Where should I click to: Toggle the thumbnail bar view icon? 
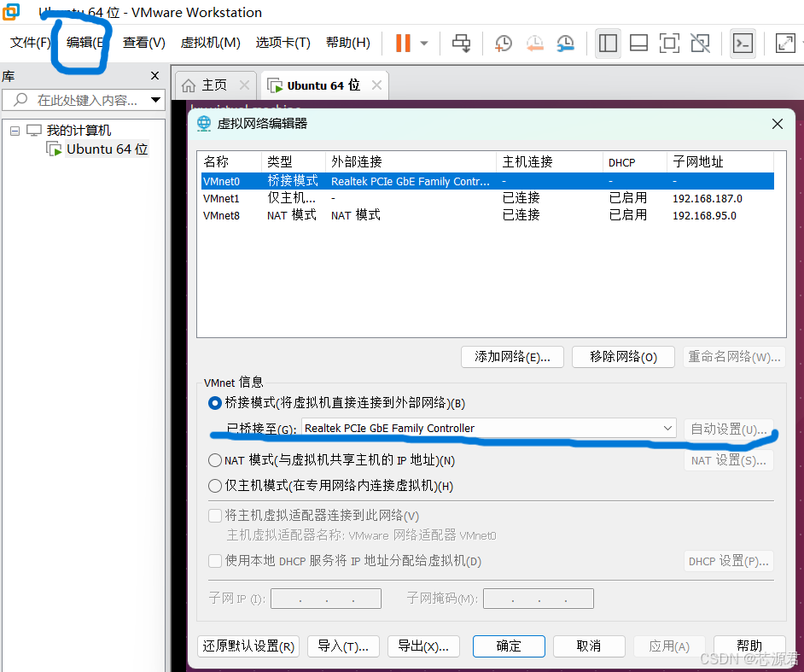(x=638, y=43)
